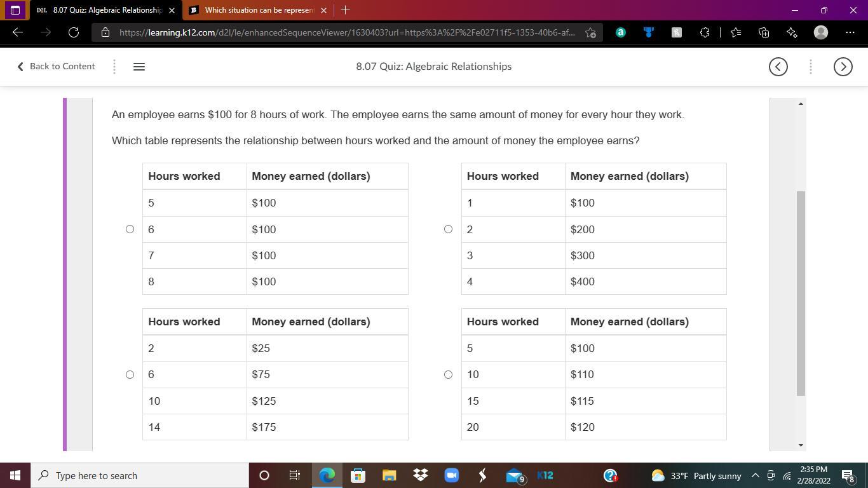Open the clock and calendar at 2:35 PM

point(814,475)
